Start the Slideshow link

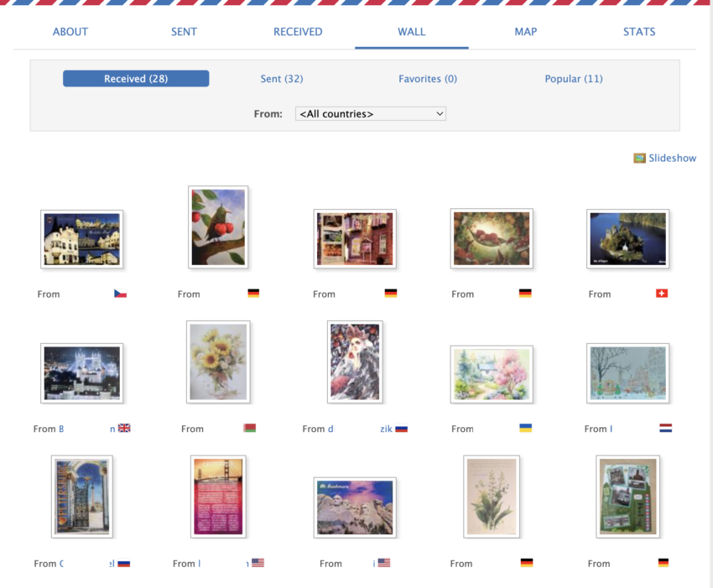pos(672,158)
